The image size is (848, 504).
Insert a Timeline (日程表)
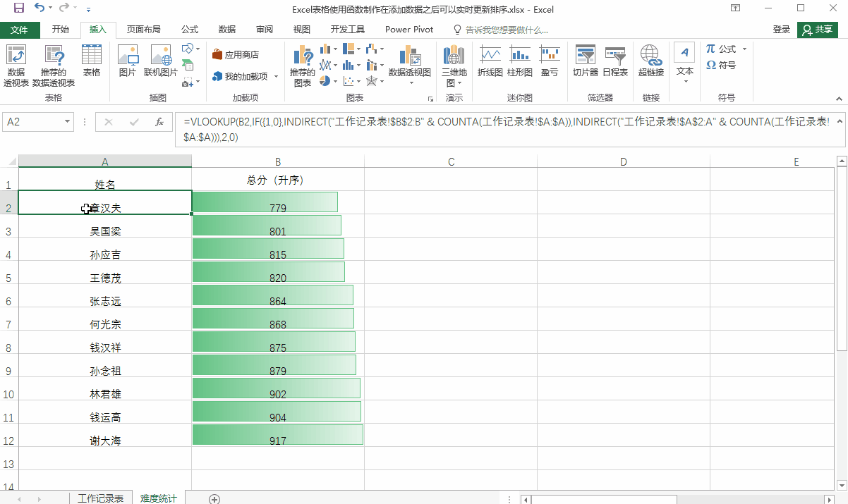(615, 61)
